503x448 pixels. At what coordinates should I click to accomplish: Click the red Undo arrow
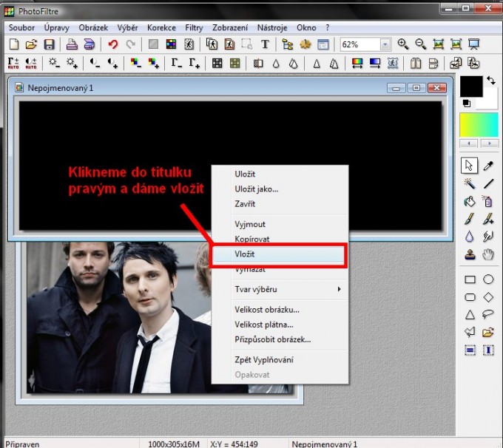112,44
